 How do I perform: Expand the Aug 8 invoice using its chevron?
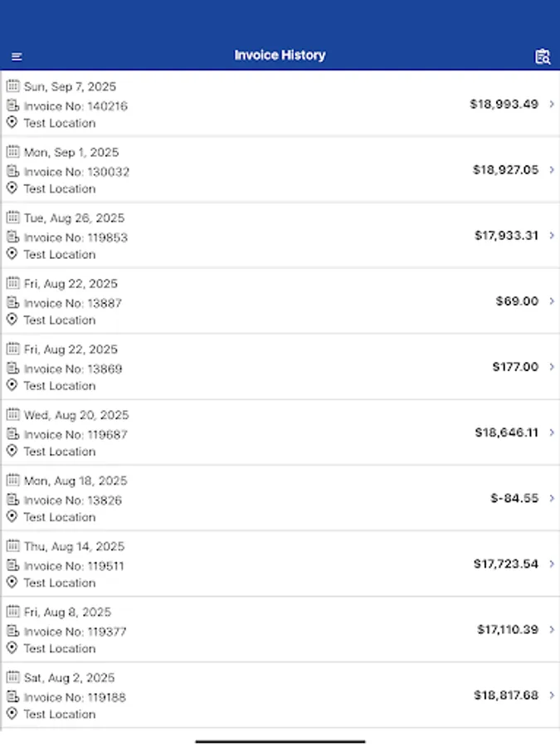(x=551, y=630)
